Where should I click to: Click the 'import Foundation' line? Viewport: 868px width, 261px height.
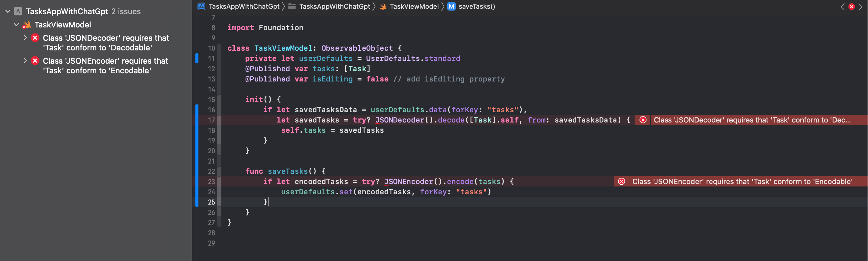tap(265, 28)
